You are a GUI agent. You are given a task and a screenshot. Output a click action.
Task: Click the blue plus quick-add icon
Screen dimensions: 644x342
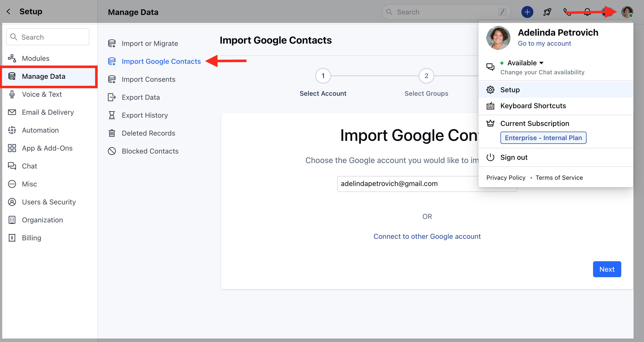coord(527,12)
